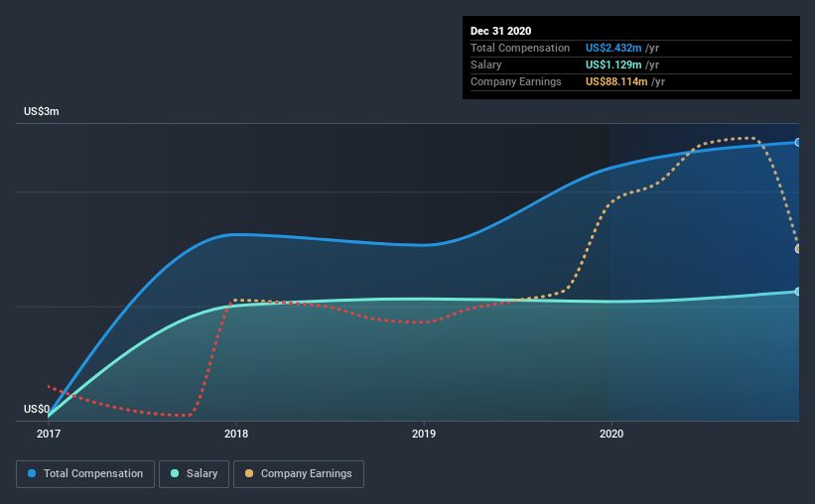Toggle the Salary legend button
Screen dimensions: 815x504
tap(194, 474)
